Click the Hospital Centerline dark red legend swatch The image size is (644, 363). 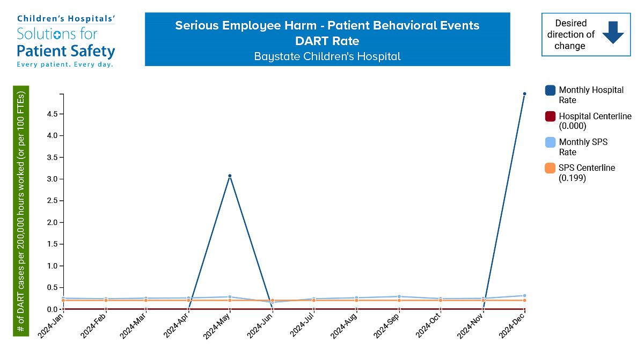pyautogui.click(x=550, y=117)
